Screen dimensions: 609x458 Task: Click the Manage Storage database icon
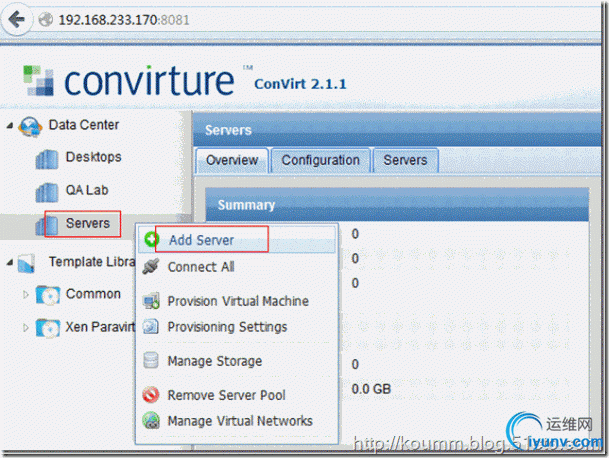[x=151, y=360]
